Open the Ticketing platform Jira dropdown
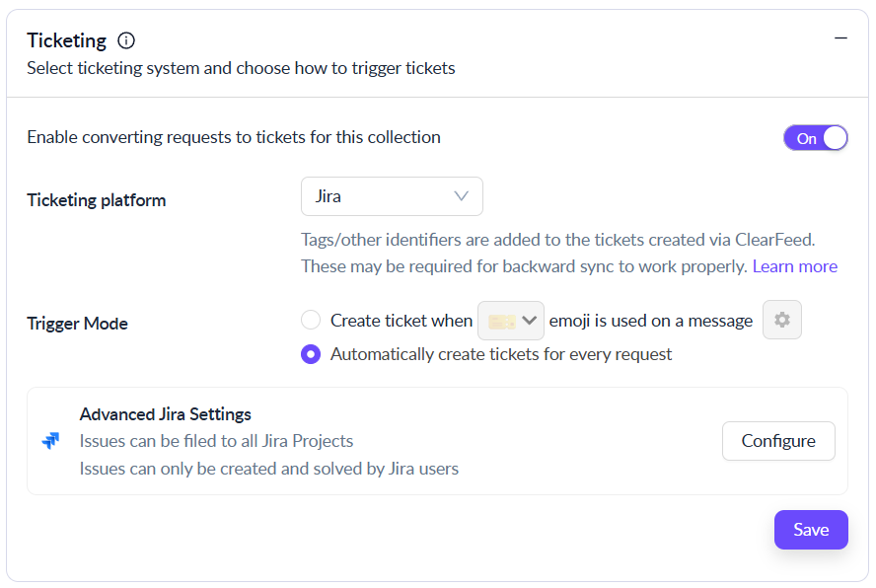This screenshot has height=588, width=876. (x=392, y=196)
